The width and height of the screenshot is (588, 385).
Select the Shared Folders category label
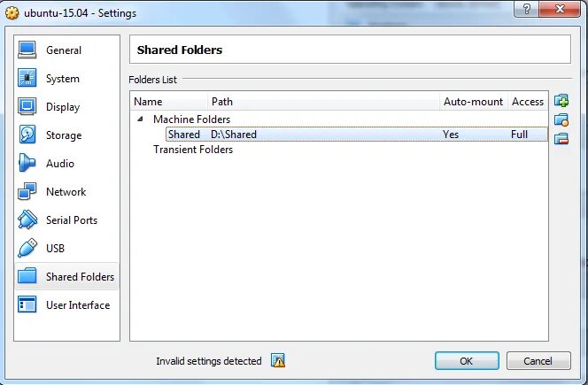[x=80, y=277]
